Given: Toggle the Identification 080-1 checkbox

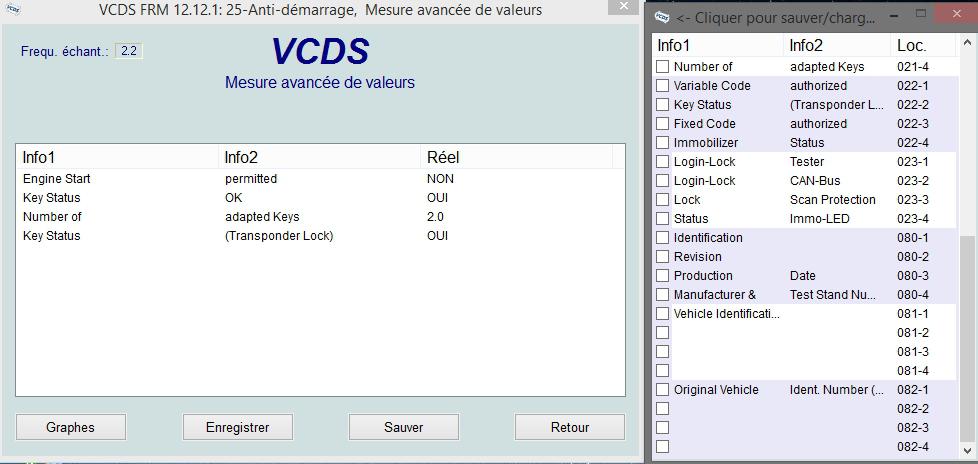Looking at the screenshot, I should (662, 238).
